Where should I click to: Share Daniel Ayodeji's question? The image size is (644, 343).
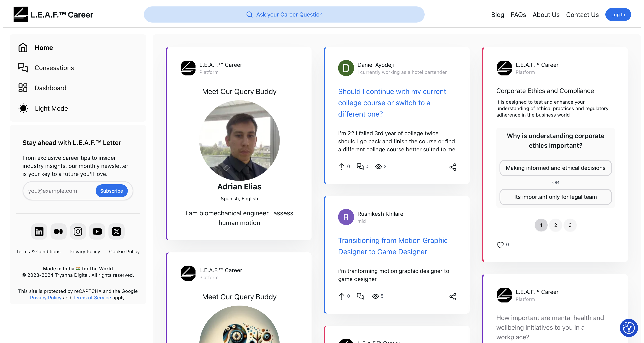453,167
